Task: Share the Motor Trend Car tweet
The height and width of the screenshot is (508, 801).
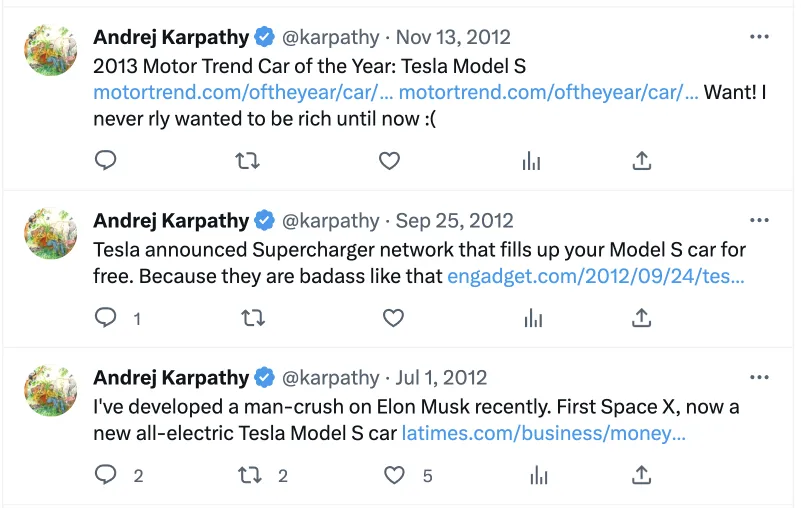Action: [x=642, y=161]
